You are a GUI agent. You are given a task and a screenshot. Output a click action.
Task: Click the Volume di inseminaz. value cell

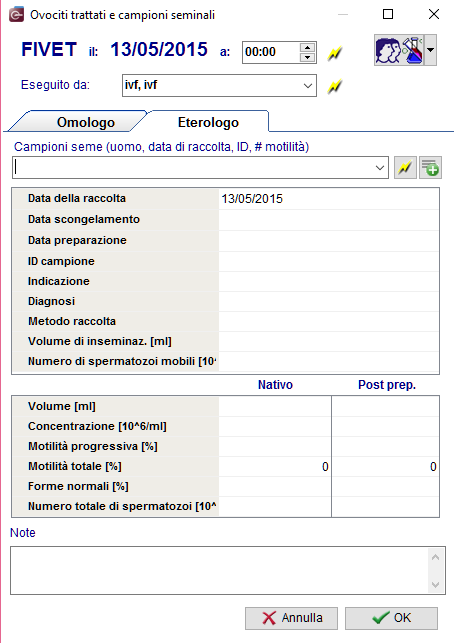(329, 342)
